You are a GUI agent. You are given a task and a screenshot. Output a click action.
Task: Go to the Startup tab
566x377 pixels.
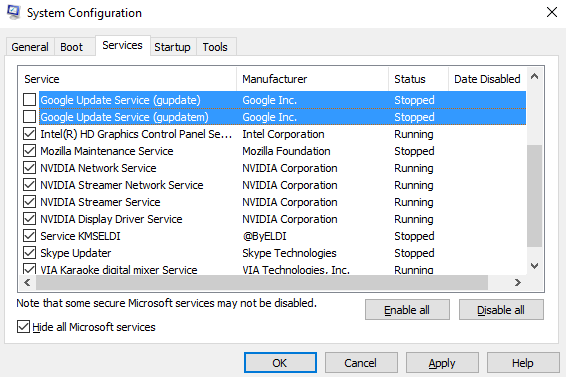173,47
